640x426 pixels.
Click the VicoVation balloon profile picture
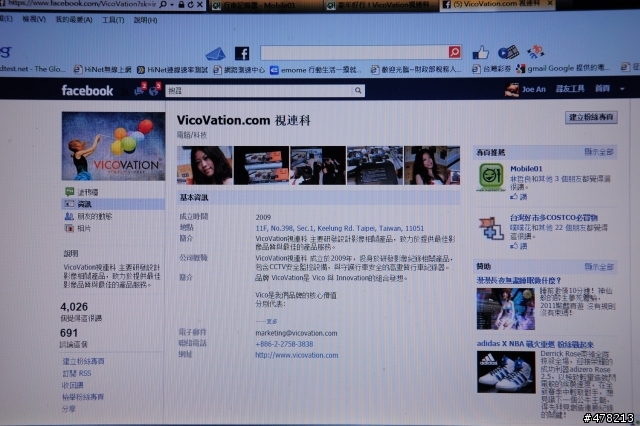point(113,146)
